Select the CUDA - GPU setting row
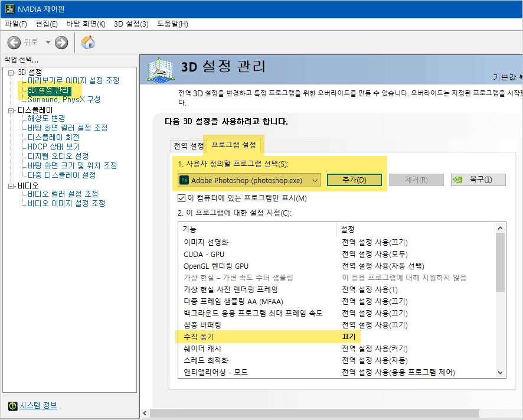Screen dimensions: 523x420 pos(337,255)
